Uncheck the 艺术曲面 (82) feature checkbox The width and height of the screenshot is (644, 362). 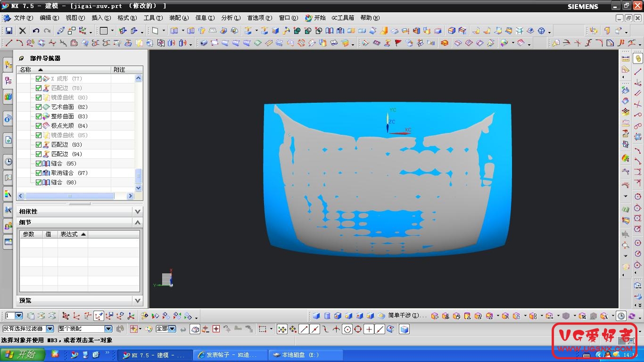[x=39, y=107]
